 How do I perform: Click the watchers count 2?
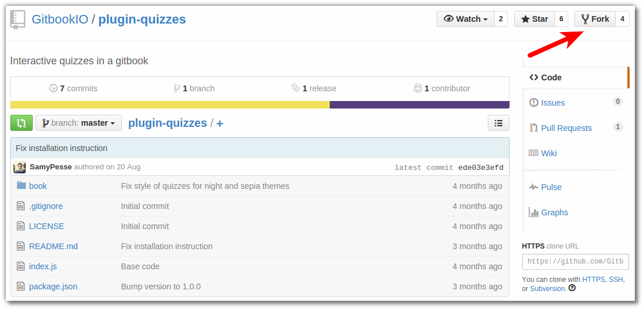tap(500, 19)
